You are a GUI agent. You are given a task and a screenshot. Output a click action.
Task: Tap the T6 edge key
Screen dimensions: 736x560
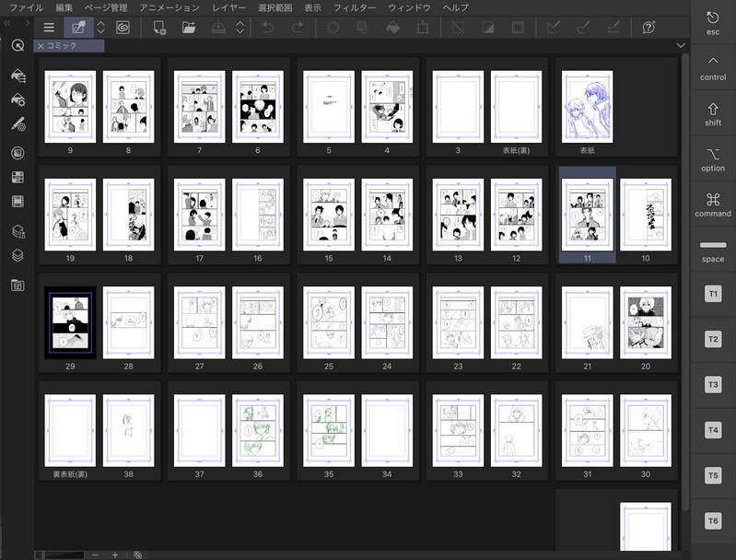(x=713, y=520)
